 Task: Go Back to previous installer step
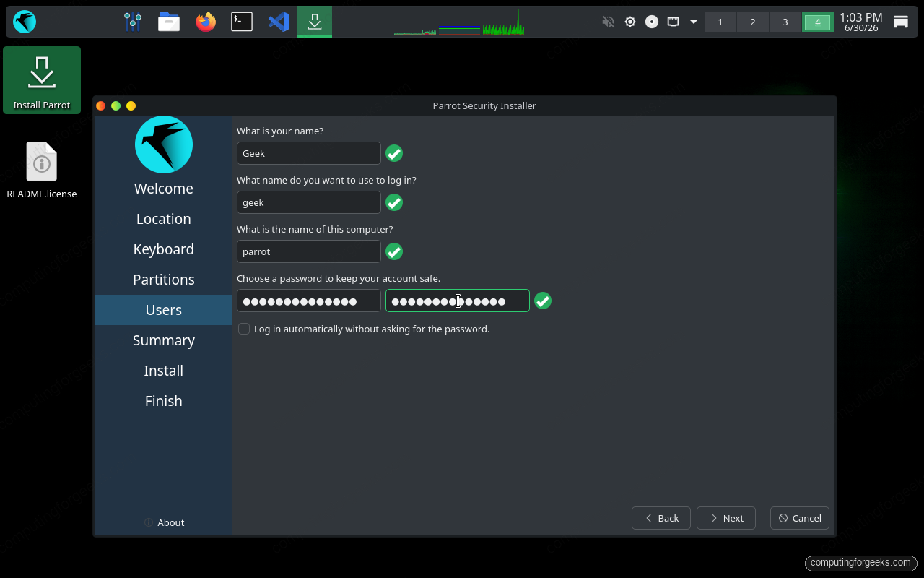[661, 518]
